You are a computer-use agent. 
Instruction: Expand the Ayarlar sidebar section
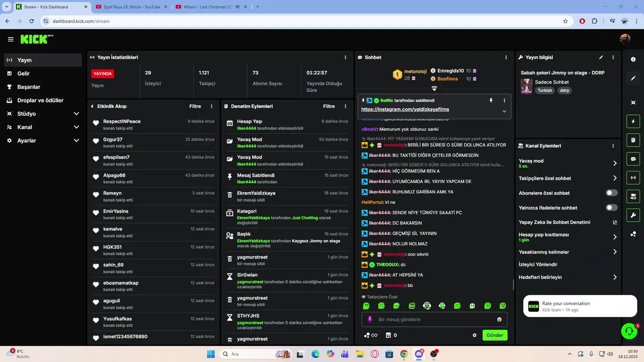tap(76, 141)
